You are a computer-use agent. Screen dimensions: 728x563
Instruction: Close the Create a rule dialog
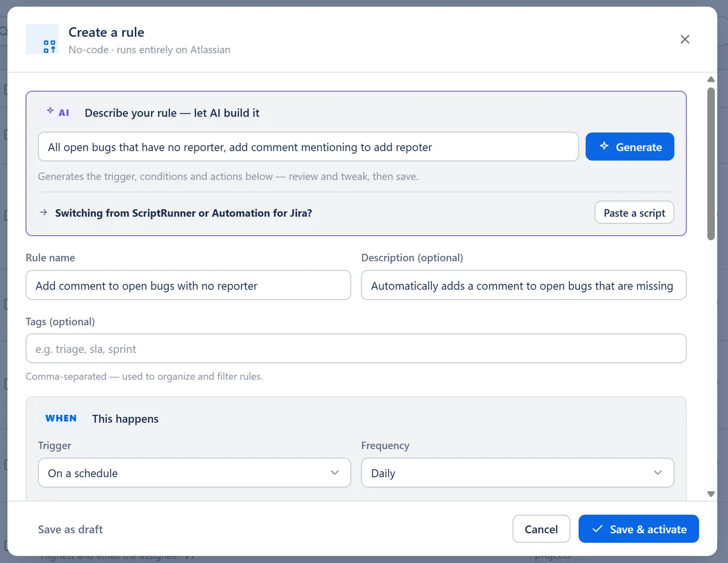[685, 40]
